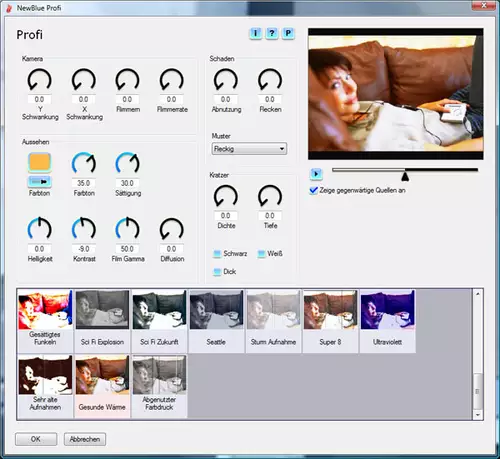Uncheck Zeige gegenwärtige Quellen an
Screen dimensions: 500x459
[x=313, y=190]
